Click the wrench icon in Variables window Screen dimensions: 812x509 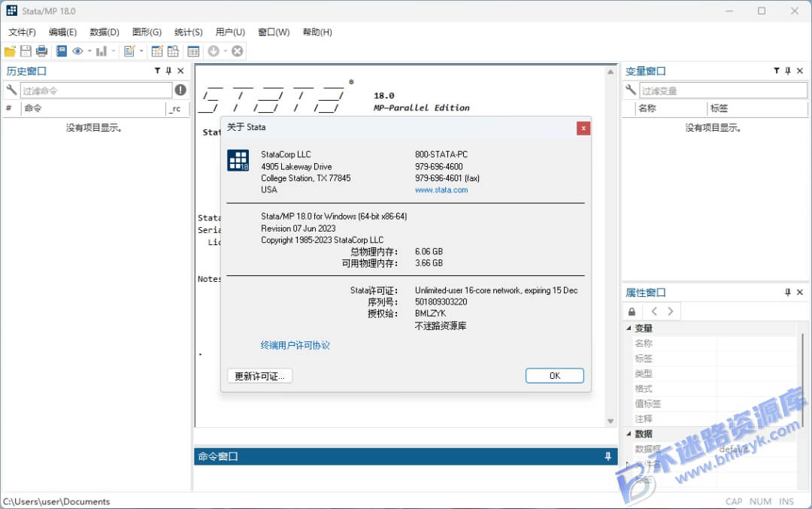[x=631, y=90]
